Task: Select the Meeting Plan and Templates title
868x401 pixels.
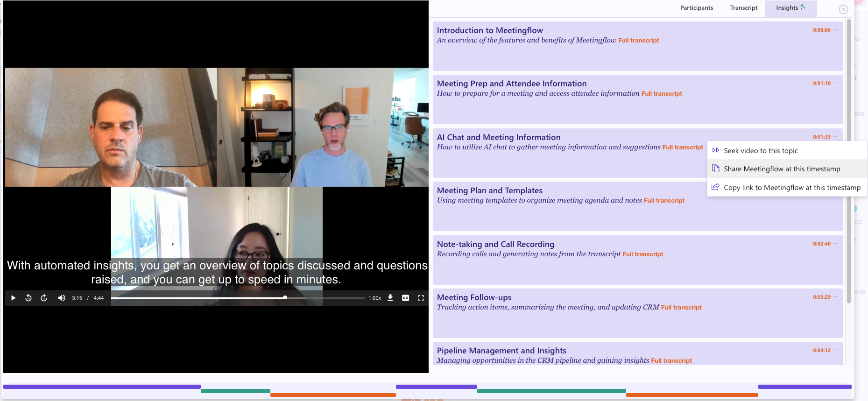Action: [x=490, y=190]
